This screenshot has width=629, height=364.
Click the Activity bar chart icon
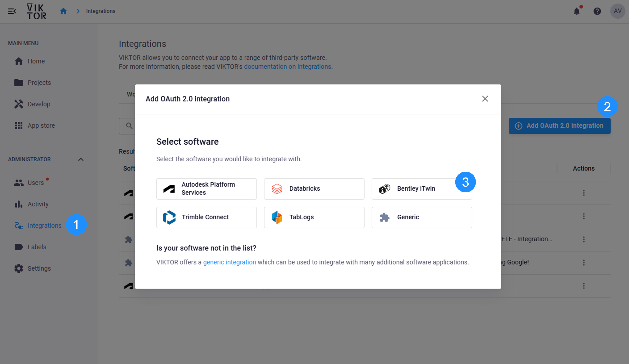(x=19, y=204)
